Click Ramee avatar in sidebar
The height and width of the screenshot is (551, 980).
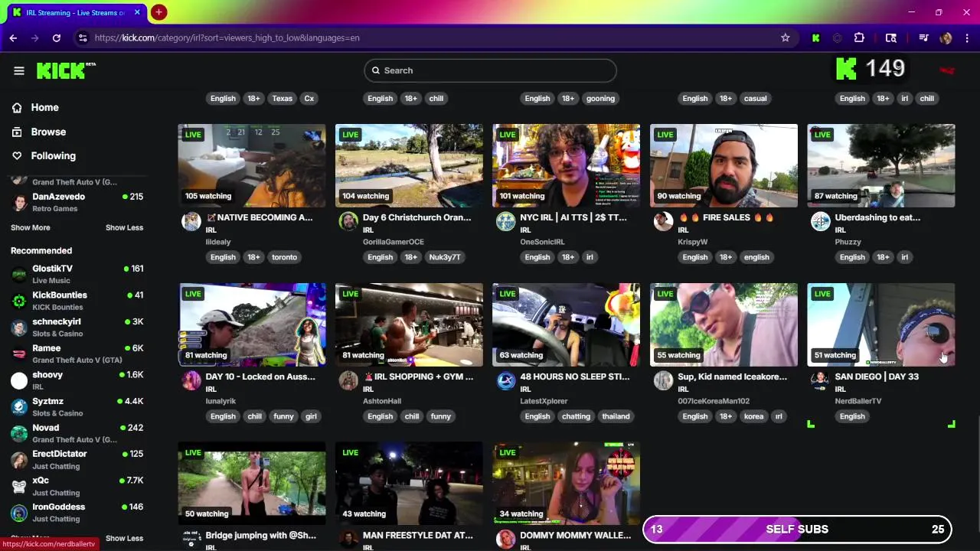(x=19, y=354)
